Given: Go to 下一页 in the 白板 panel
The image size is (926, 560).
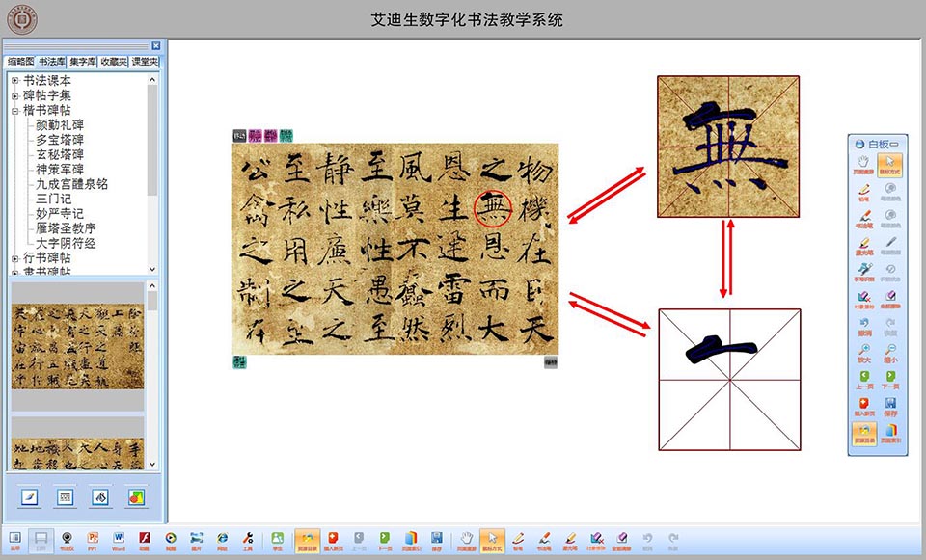Looking at the screenshot, I should (x=890, y=380).
